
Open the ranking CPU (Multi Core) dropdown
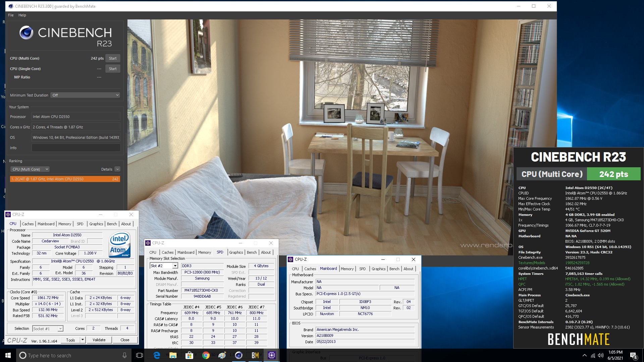30,169
